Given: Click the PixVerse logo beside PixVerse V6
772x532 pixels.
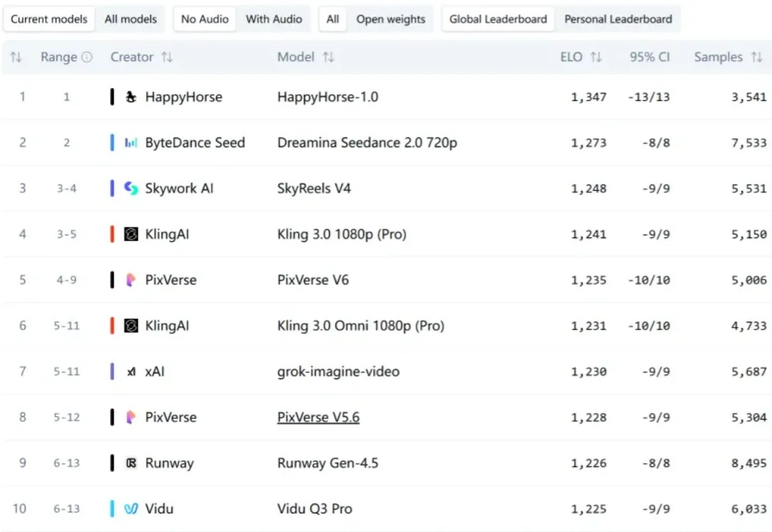Looking at the screenshot, I should [131, 280].
